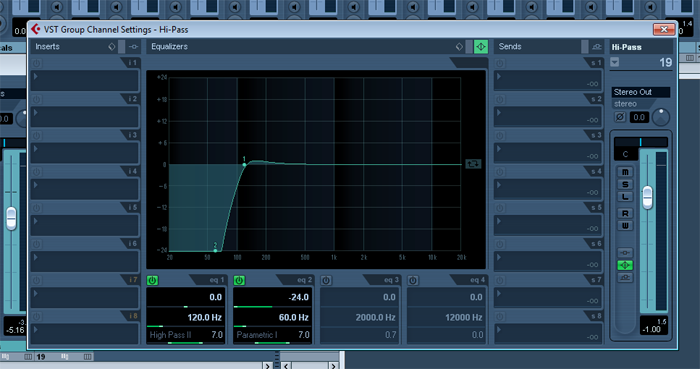This screenshot has width=700, height=369.
Task: Toggle power for send slot s 7
Action: click(500, 280)
